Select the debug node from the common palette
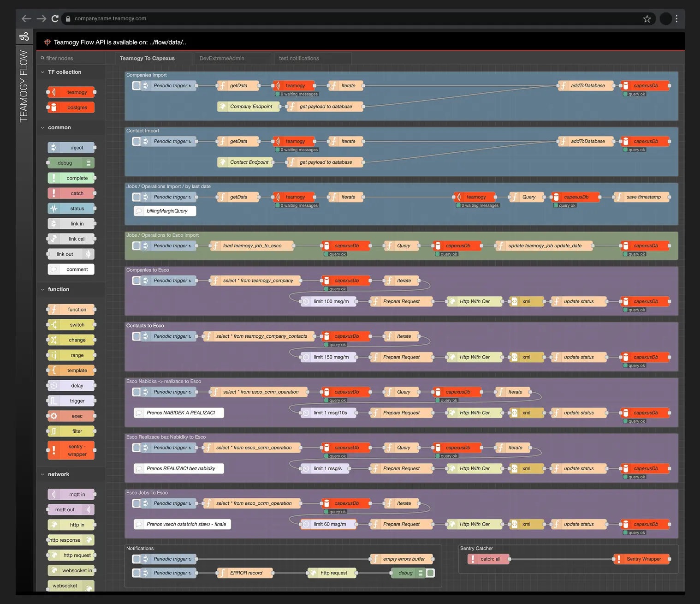The width and height of the screenshot is (700, 604). tap(71, 162)
